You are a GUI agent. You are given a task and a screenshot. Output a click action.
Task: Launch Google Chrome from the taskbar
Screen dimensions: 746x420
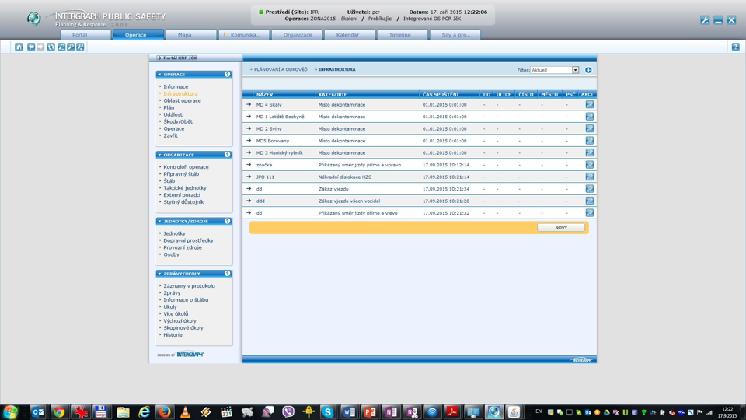(59, 412)
